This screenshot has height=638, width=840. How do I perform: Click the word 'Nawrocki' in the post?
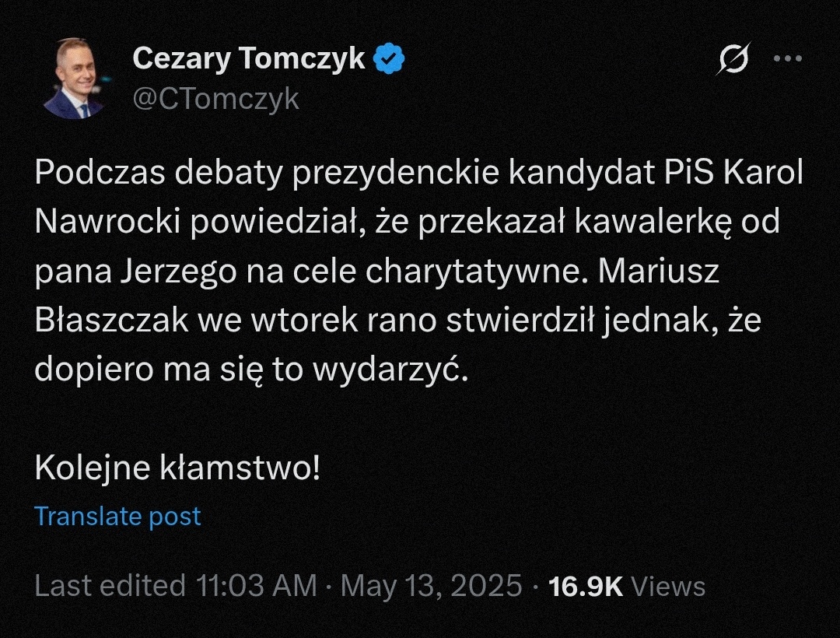[107, 223]
